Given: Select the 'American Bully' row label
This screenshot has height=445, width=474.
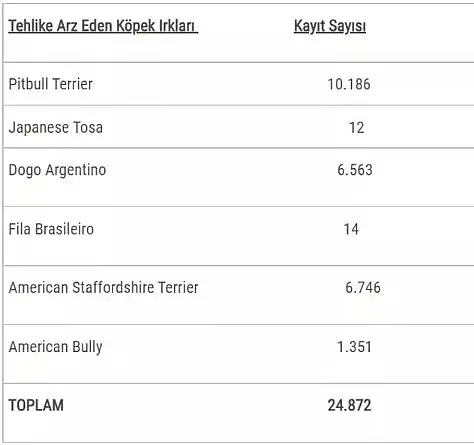Looking at the screenshot, I should (55, 347).
